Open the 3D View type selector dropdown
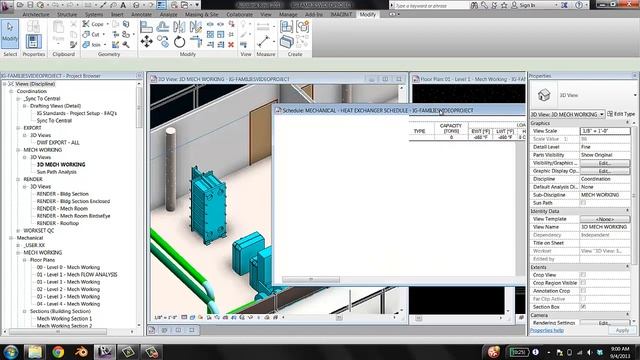 (x=635, y=95)
